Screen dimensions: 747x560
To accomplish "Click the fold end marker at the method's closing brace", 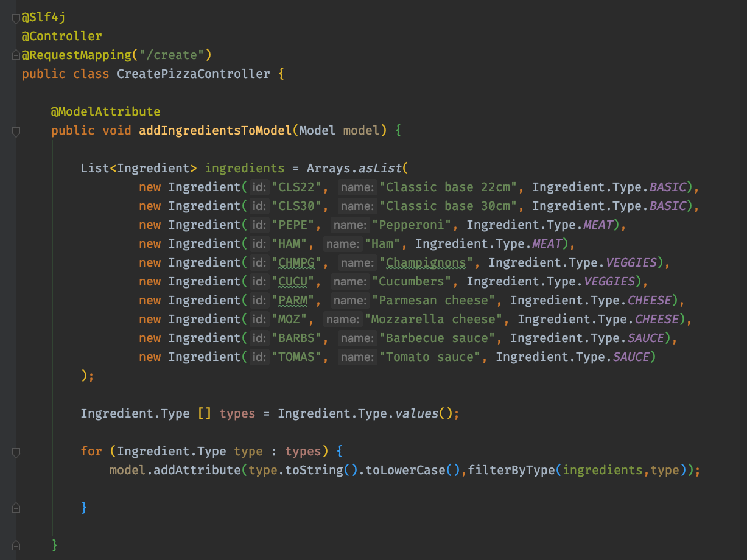I will (x=16, y=545).
